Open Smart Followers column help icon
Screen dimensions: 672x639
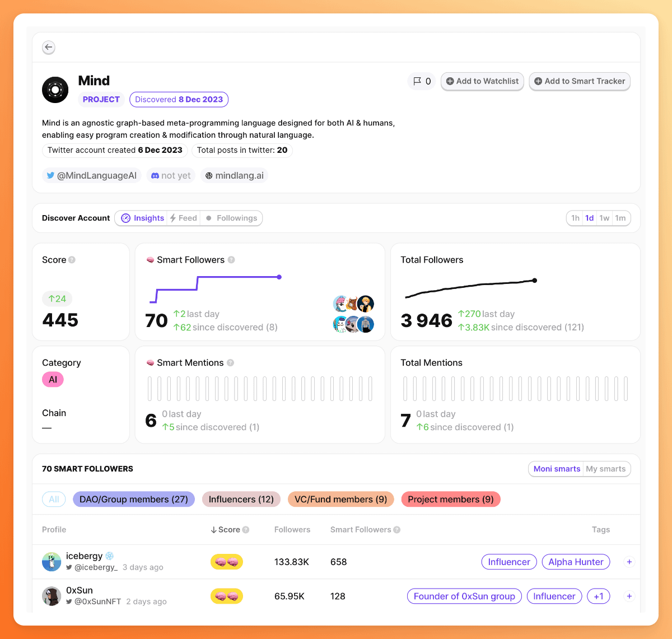coord(396,530)
